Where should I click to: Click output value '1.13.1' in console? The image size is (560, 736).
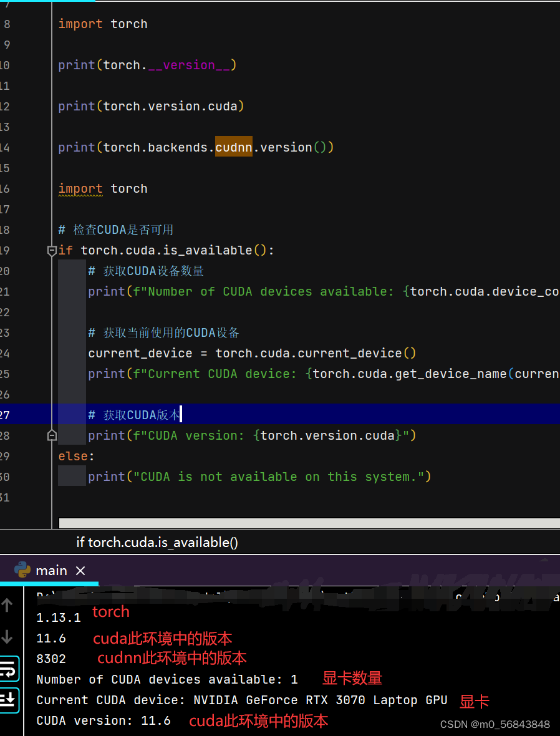tap(59, 617)
